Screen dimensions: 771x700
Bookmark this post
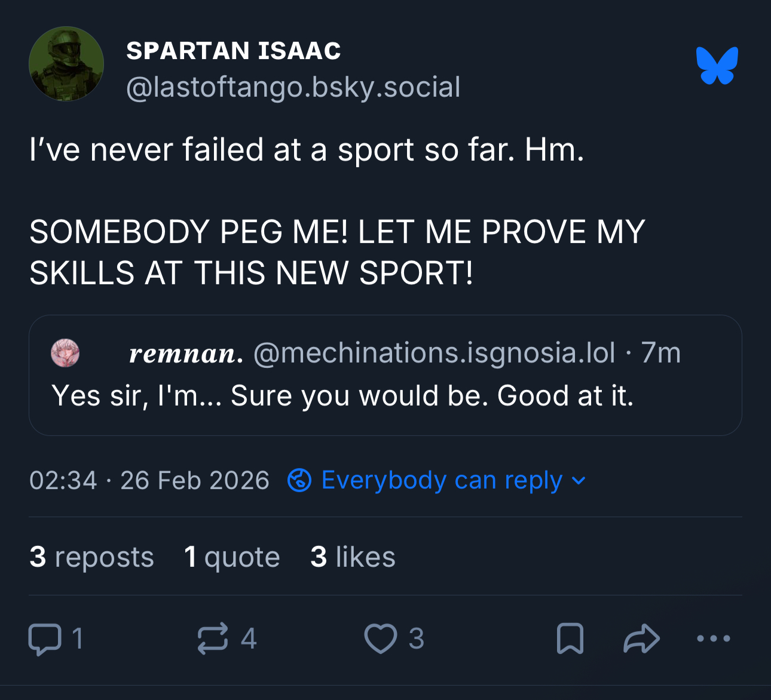[x=570, y=638]
